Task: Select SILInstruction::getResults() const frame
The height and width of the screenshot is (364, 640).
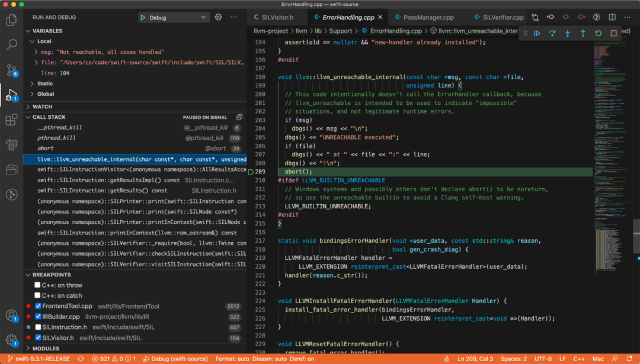Action: pos(135,191)
